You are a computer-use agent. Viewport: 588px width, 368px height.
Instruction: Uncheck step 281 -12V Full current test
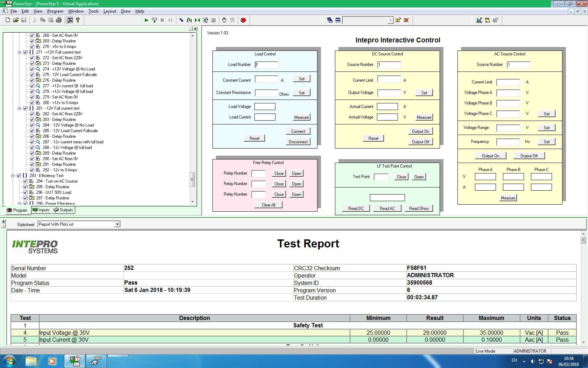26,108
